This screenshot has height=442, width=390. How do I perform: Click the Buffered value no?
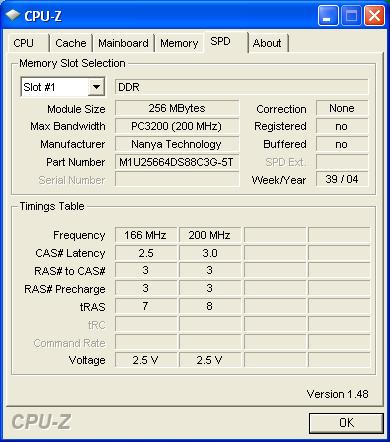click(x=342, y=144)
